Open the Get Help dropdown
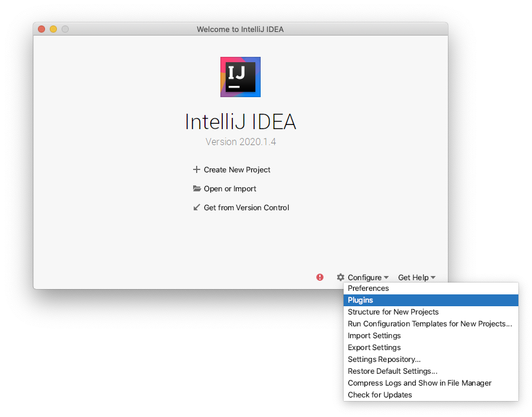Viewport: 532px width, 417px height. click(416, 278)
